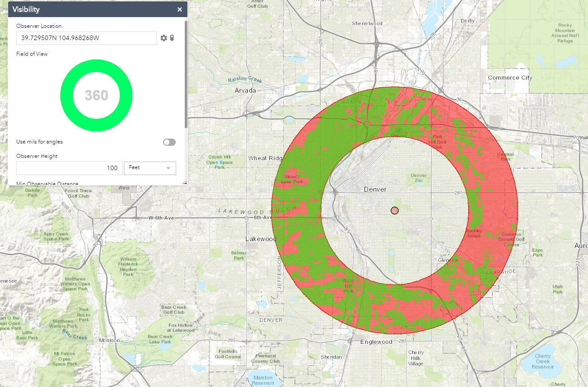Viewport: 588px width, 387px height.
Task: Grab the Visibility panel resize handle
Action: tap(184, 183)
